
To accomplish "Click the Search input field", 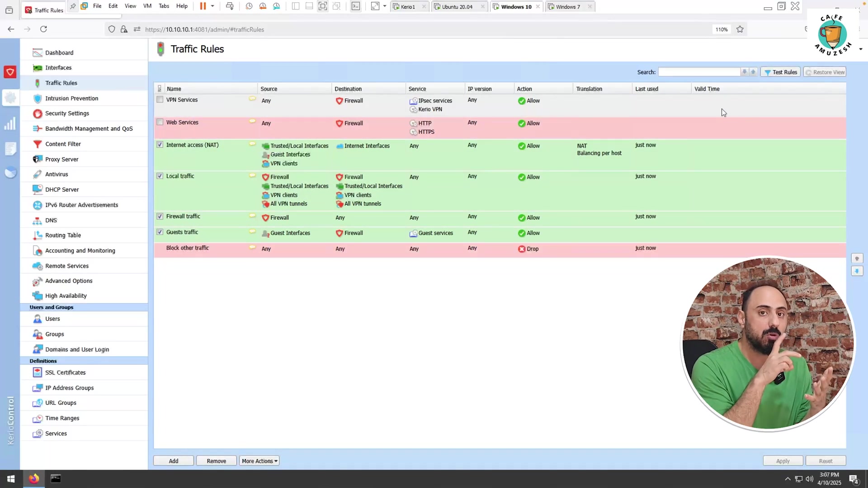I will point(699,72).
